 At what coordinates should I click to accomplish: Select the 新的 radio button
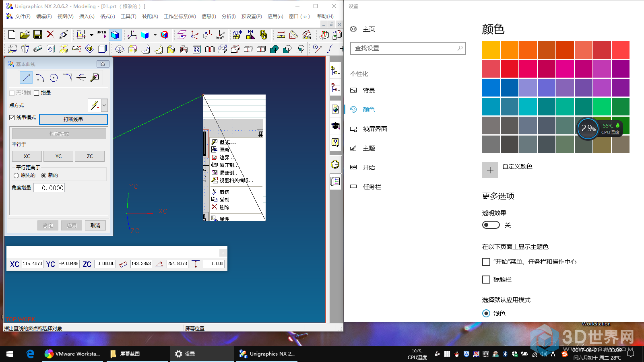[x=43, y=175]
